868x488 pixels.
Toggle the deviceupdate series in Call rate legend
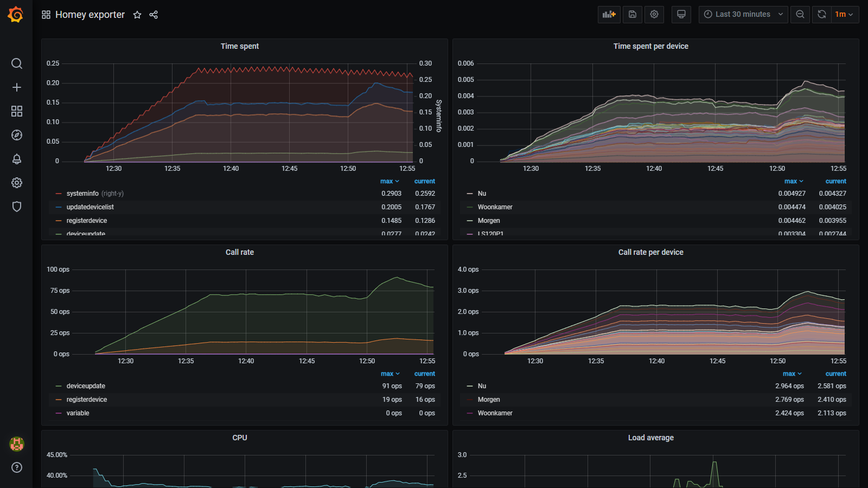[86, 386]
